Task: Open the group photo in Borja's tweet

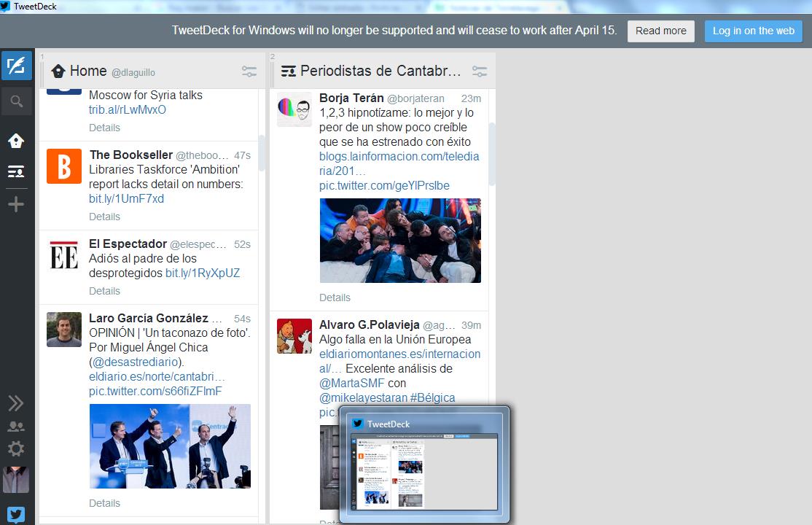Action: (400, 241)
